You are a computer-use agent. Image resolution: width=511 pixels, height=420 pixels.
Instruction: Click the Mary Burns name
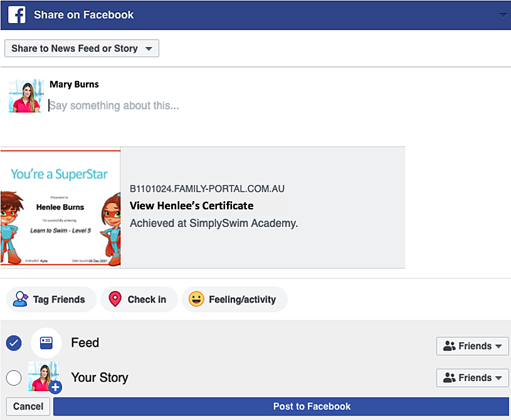click(x=74, y=85)
